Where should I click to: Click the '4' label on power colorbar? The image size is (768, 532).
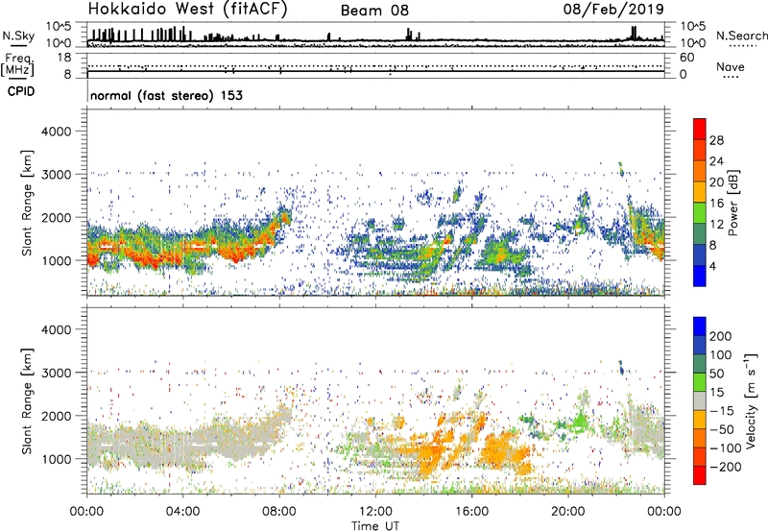pyautogui.click(x=713, y=266)
